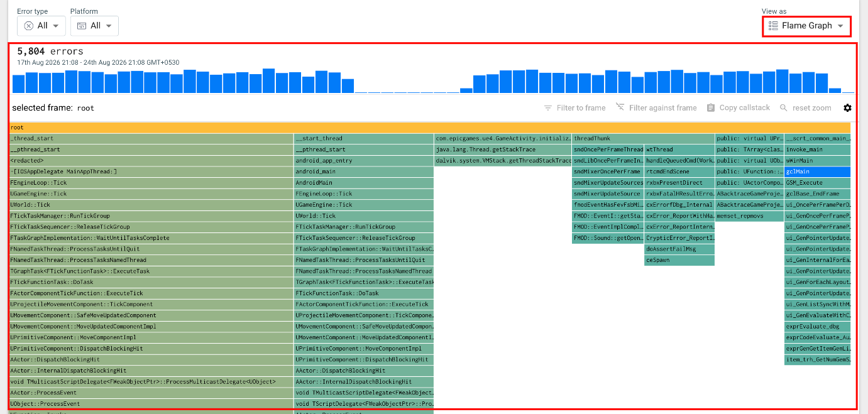Click the Copy callstack label
Image resolution: width=868 pixels, height=414 pixels.
744,108
